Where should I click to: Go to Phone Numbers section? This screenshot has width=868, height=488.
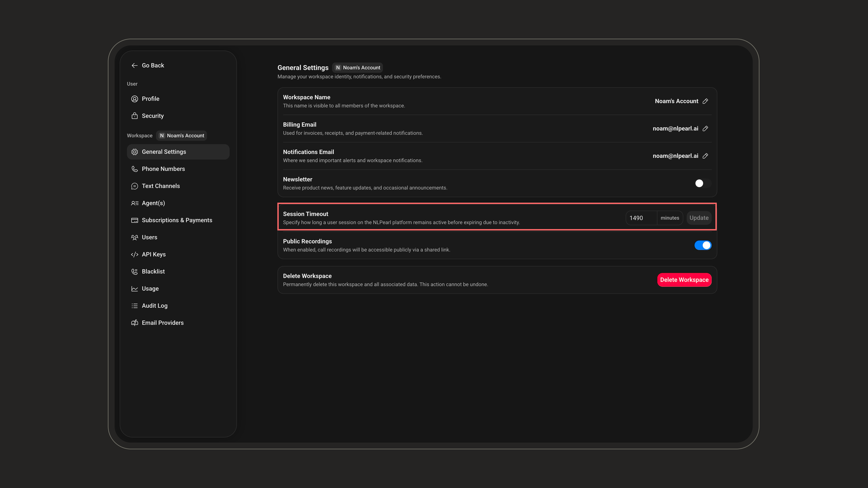(x=178, y=169)
